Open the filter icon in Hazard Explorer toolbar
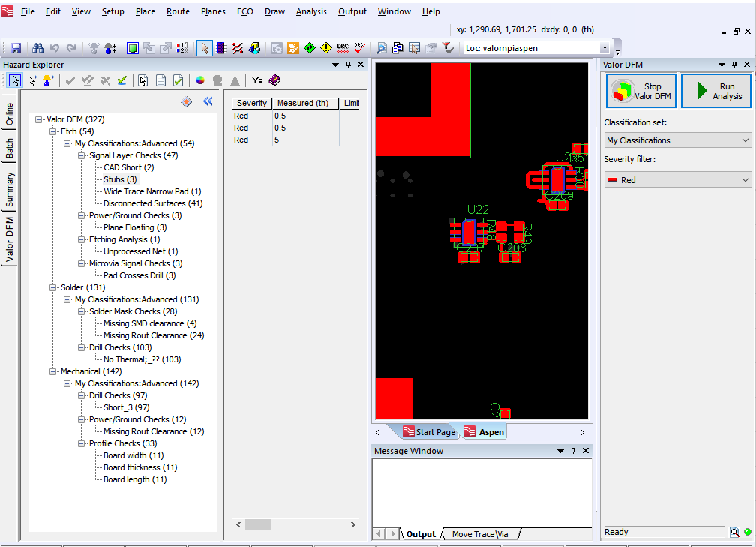The width and height of the screenshot is (756, 547). (256, 80)
